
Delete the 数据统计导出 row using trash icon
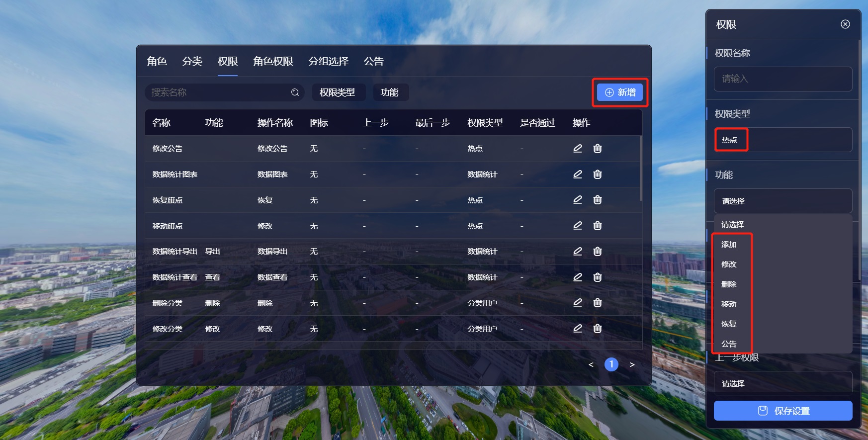coord(598,251)
